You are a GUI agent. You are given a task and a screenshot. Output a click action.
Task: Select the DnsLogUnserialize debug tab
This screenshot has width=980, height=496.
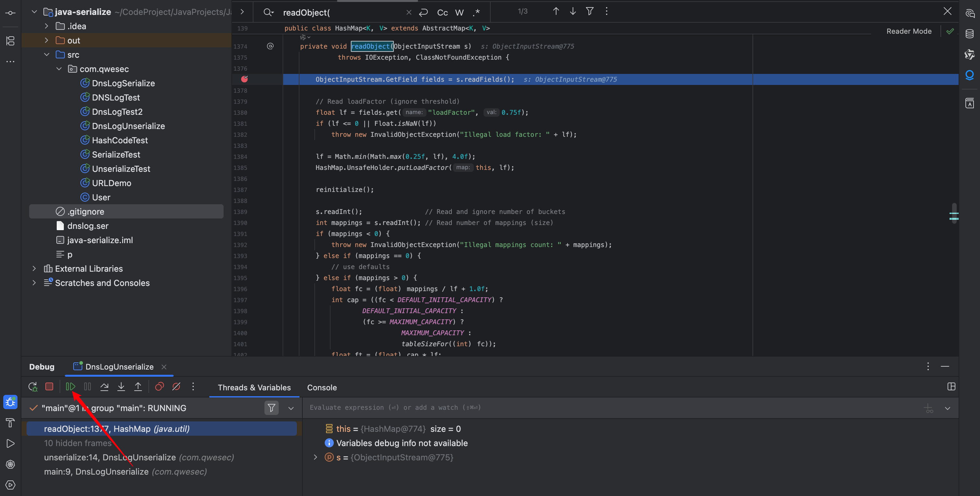[119, 367]
